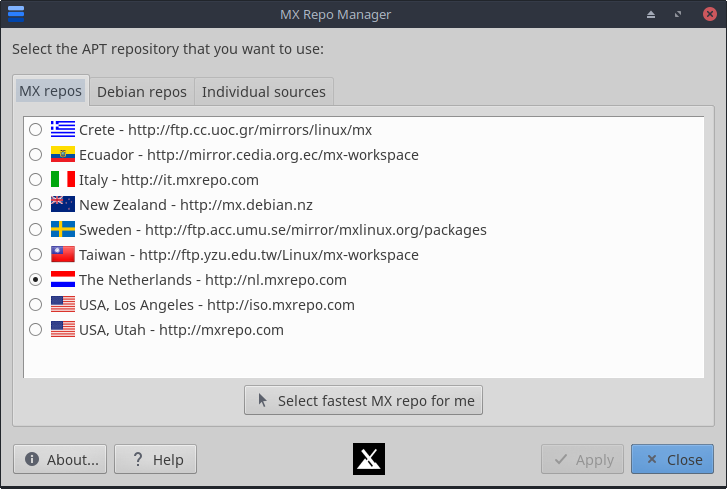This screenshot has height=489, width=727.
Task: Select the Italy repository radio button
Action: pos(35,179)
